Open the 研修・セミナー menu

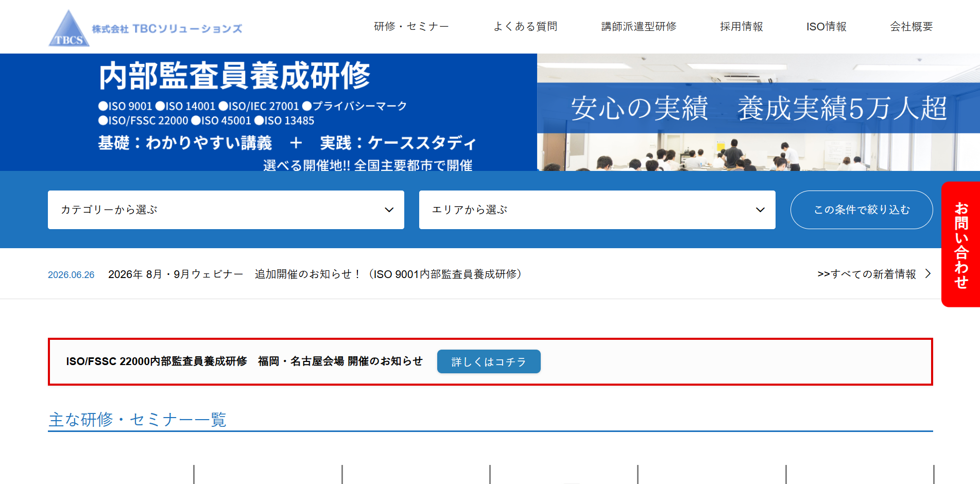point(411,26)
